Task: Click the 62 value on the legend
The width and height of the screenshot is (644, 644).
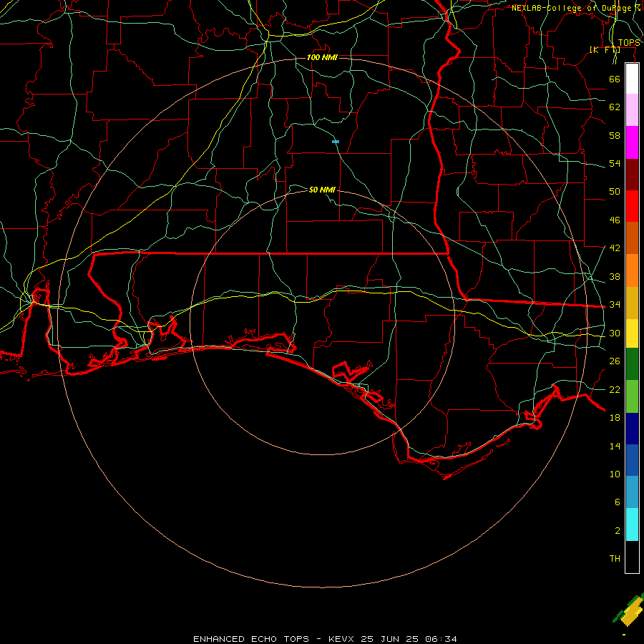Action: 615,107
